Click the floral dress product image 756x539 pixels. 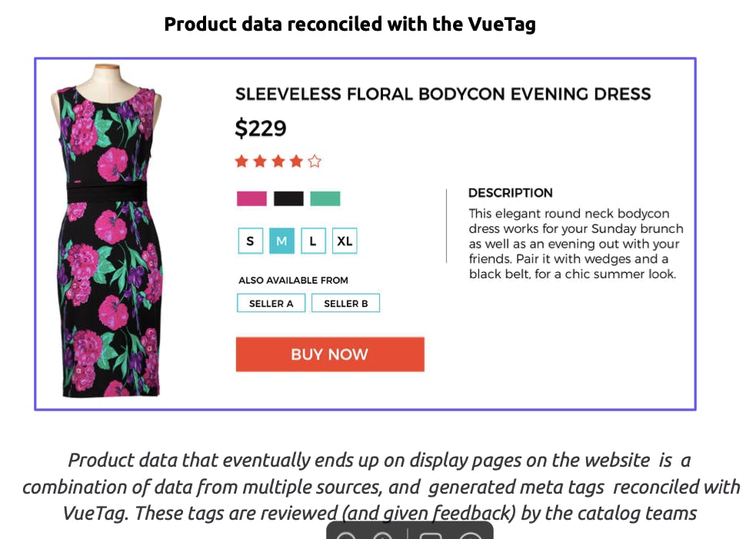click(107, 231)
